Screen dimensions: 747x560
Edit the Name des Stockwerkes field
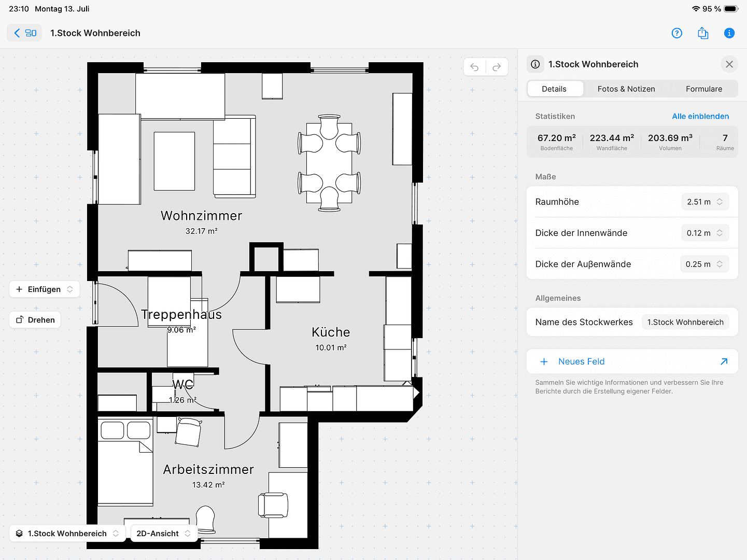coord(685,322)
